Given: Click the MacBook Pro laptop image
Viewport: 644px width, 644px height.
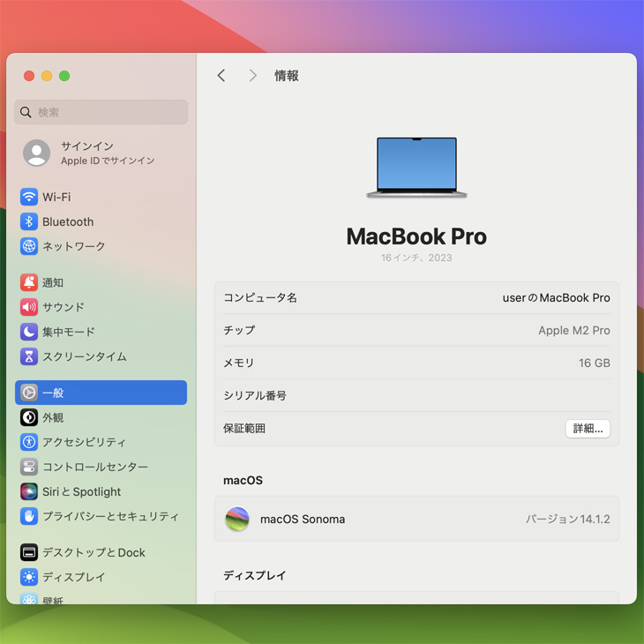Looking at the screenshot, I should click(x=416, y=168).
